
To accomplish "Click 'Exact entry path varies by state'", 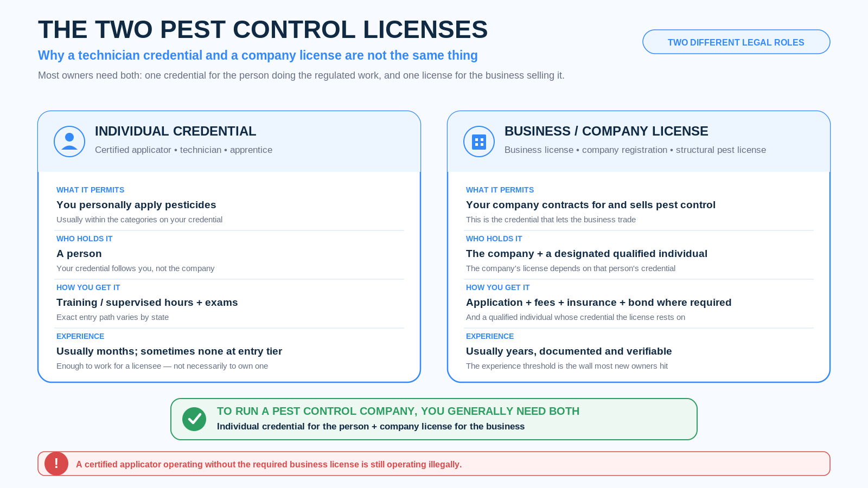I will (112, 317).
